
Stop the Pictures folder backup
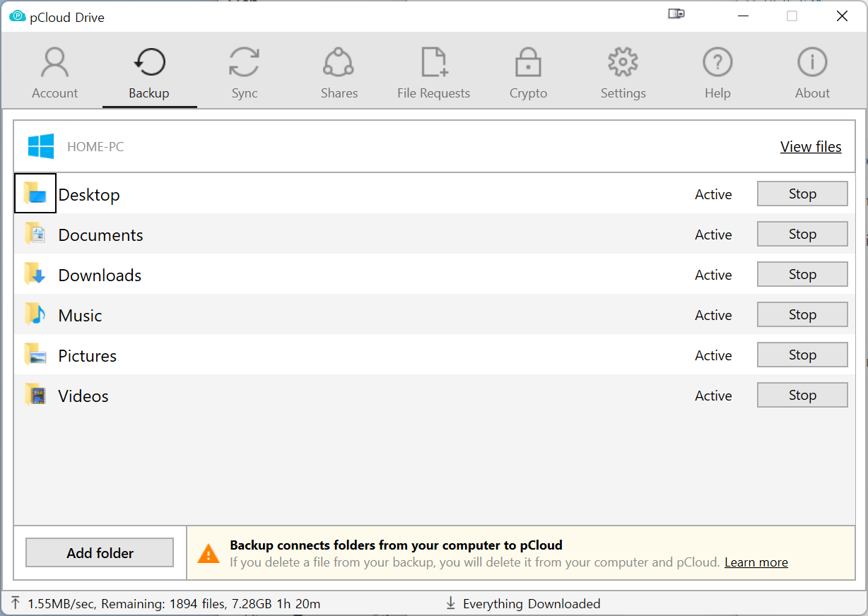pos(802,355)
